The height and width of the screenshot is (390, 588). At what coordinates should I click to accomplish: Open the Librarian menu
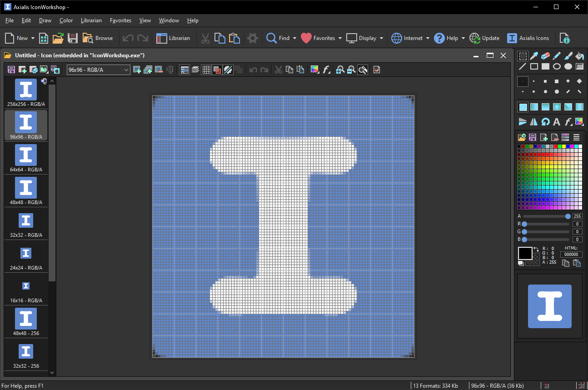click(x=91, y=20)
